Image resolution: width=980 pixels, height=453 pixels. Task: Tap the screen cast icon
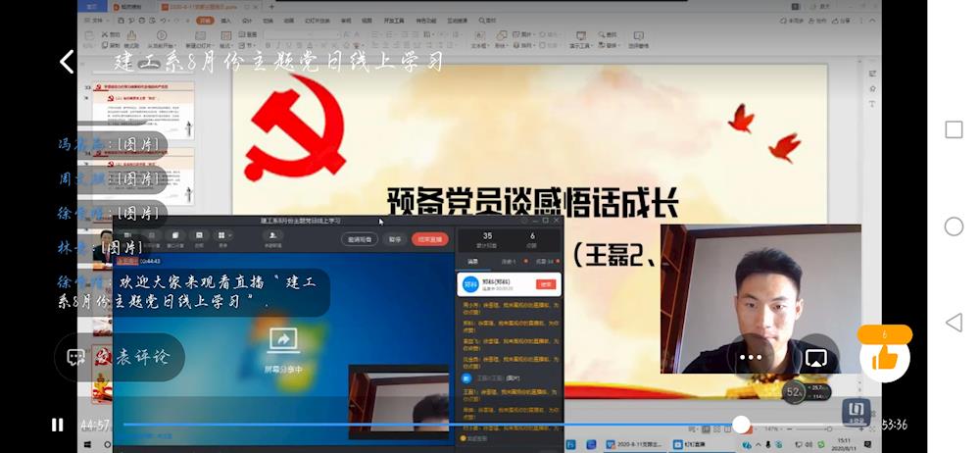pos(815,358)
